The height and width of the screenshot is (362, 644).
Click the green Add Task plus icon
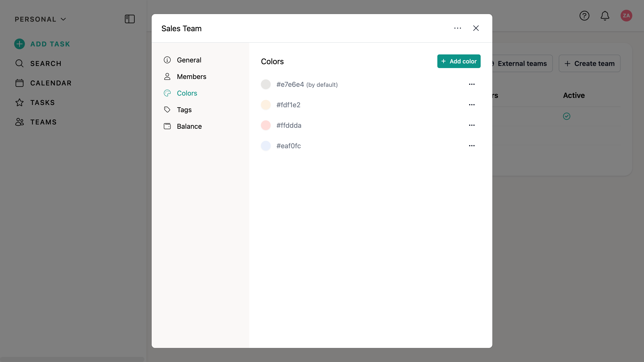coord(20,44)
